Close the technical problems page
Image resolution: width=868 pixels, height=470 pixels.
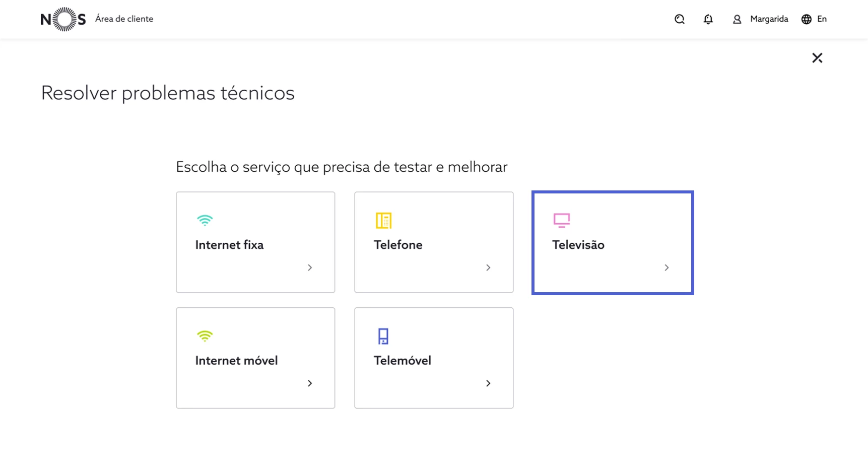(x=817, y=58)
